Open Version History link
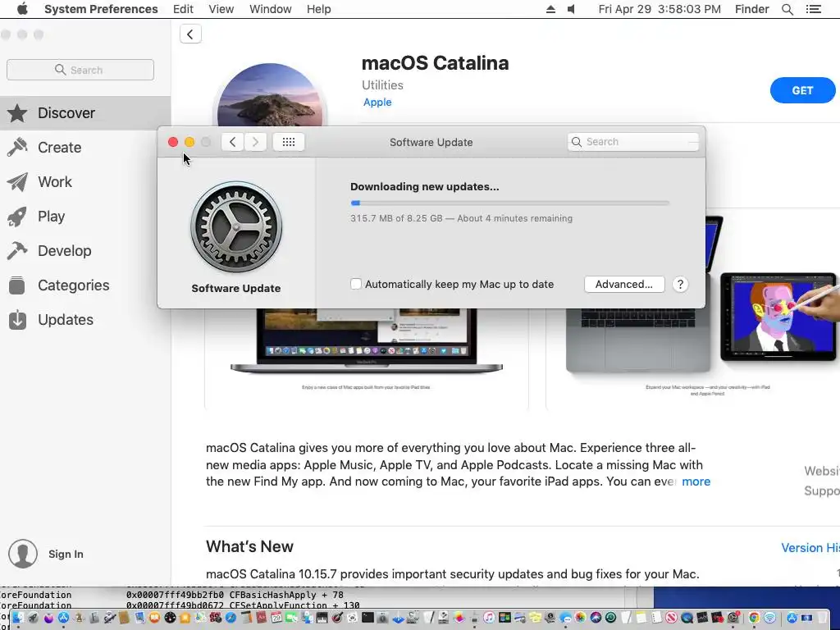This screenshot has height=630, width=840. pyautogui.click(x=810, y=547)
